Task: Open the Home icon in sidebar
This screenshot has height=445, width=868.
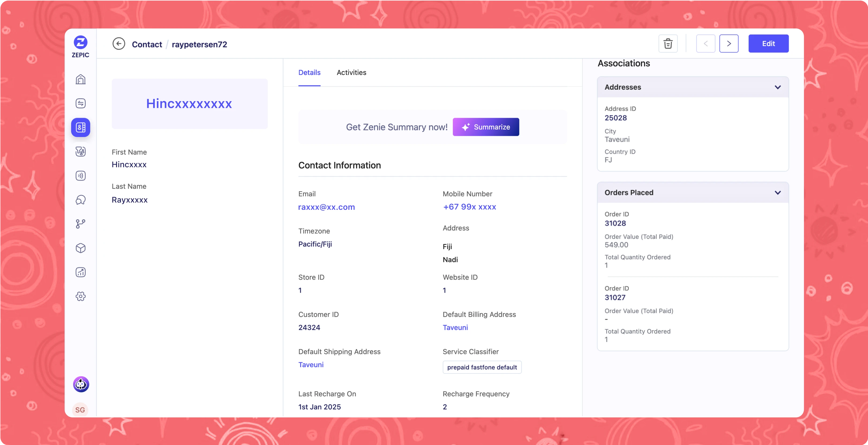Action: (x=81, y=79)
